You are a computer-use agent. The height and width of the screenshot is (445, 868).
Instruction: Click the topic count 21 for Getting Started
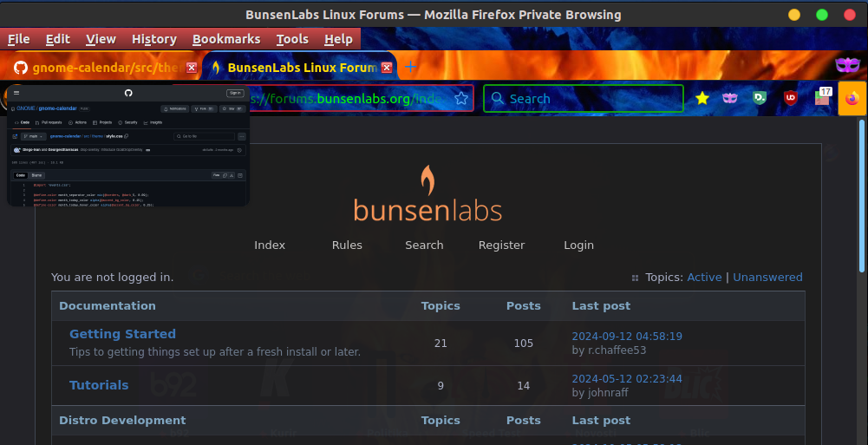click(441, 344)
